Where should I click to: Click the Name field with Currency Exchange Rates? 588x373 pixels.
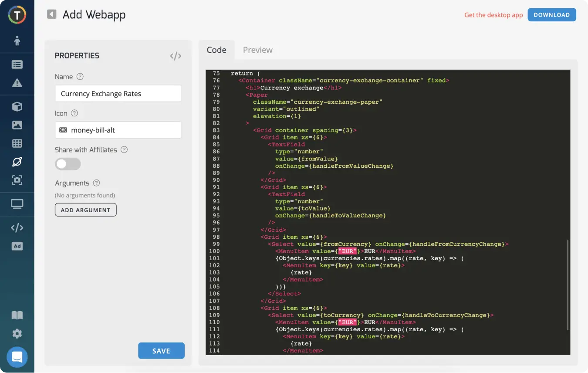click(118, 94)
